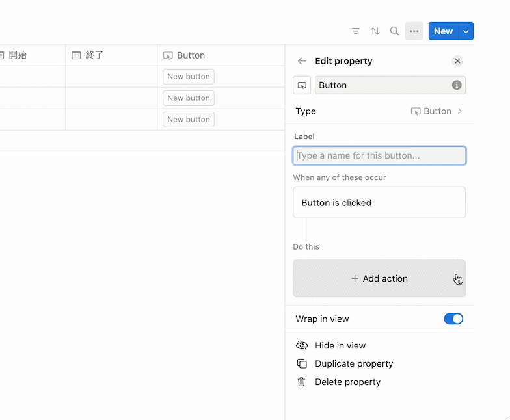Click the button Label input field
The height and width of the screenshot is (420, 510).
pyautogui.click(x=379, y=156)
